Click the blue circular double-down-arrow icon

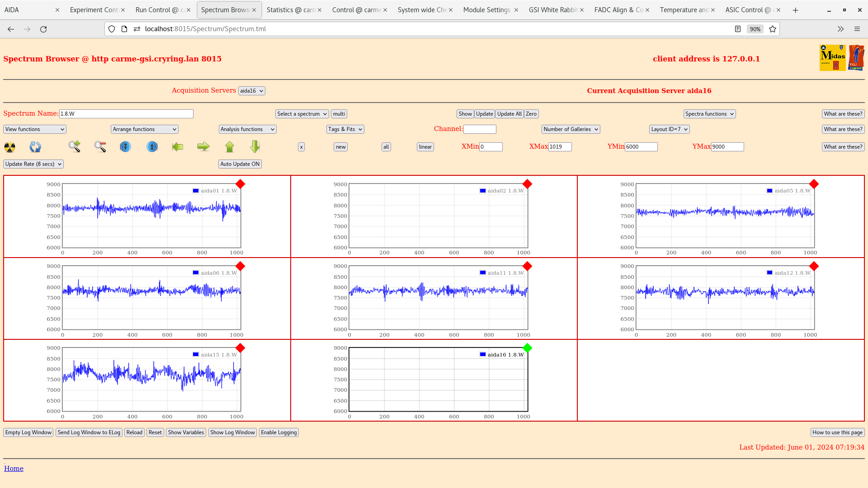tap(125, 147)
